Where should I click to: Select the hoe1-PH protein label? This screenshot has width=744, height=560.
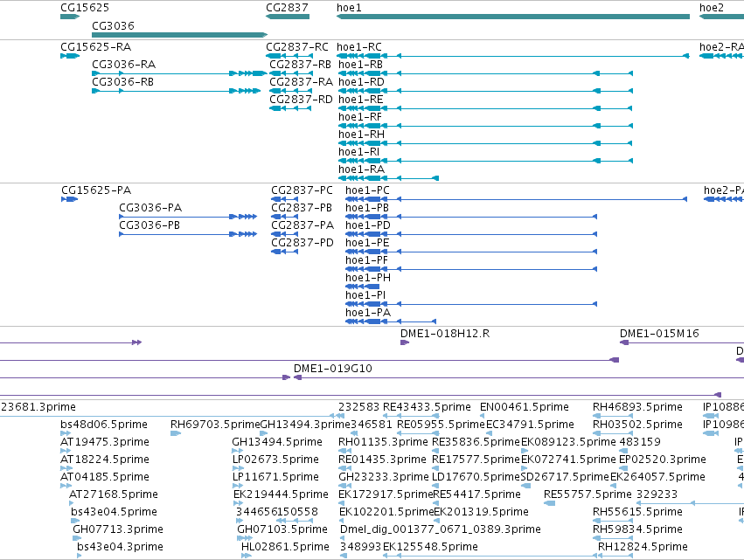pos(368,278)
